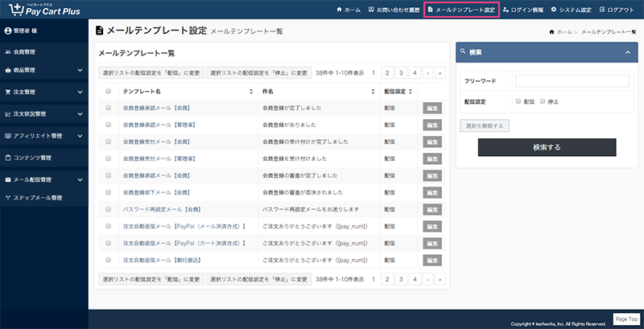Check the 停止 checkbox in search panel
The width and height of the screenshot is (644, 329).
pyautogui.click(x=543, y=101)
